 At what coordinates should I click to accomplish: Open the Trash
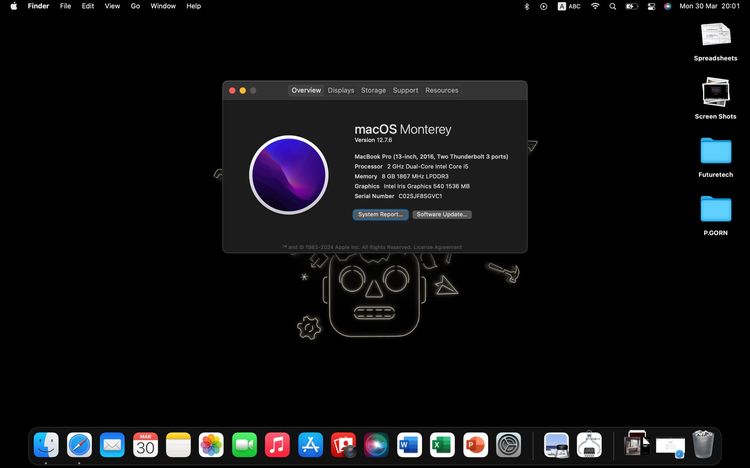pyautogui.click(x=703, y=445)
